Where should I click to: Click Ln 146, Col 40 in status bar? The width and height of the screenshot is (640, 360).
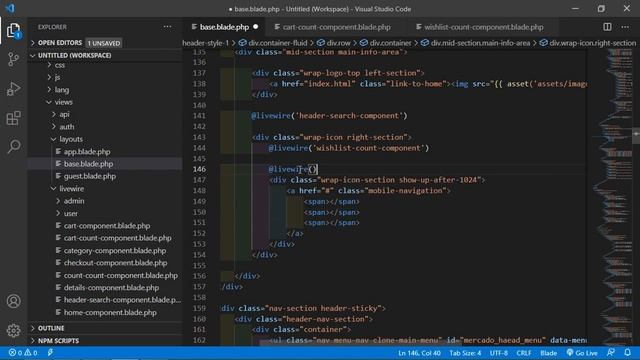coord(419,353)
